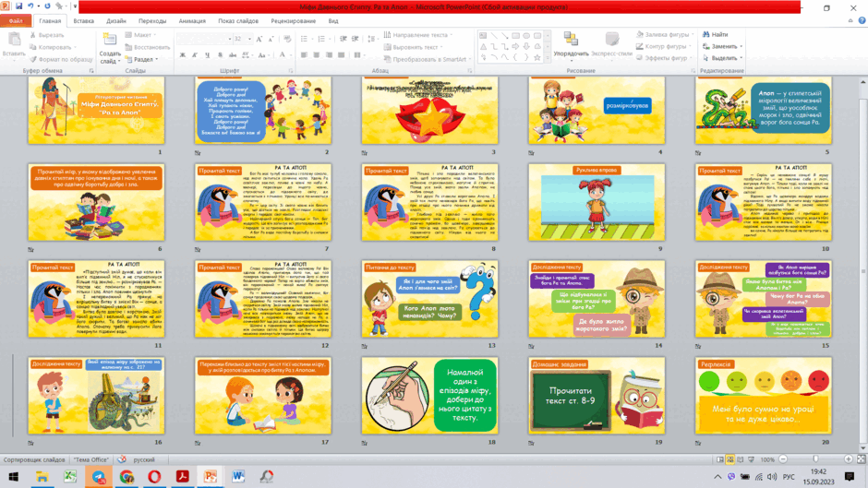Image resolution: width=868 pixels, height=488 pixels.
Task: Select the right arrow shape in gallery
Action: (516, 46)
